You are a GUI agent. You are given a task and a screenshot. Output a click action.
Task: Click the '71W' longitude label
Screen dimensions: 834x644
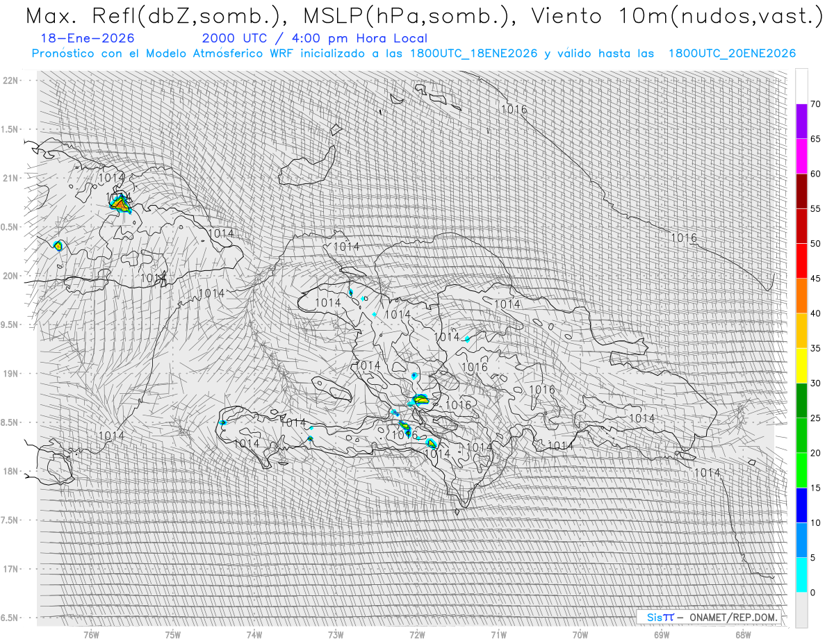tap(498, 634)
